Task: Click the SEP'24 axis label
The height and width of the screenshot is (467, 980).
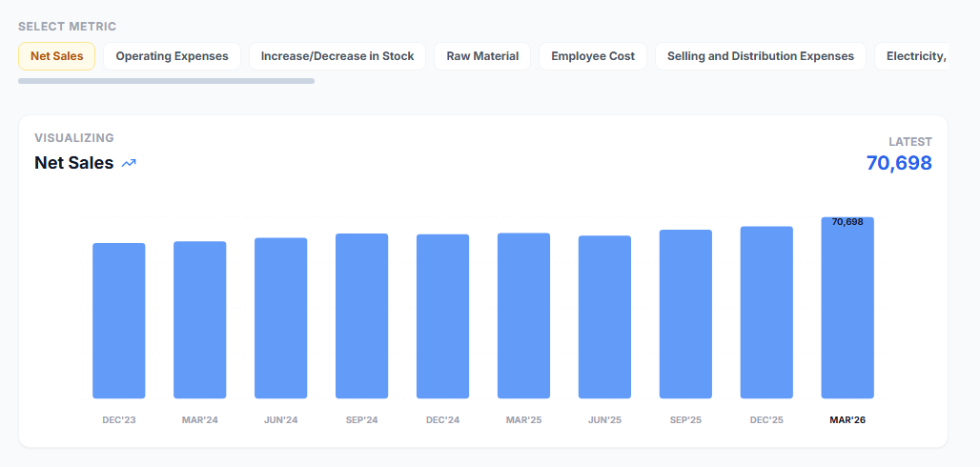Action: pos(362,420)
